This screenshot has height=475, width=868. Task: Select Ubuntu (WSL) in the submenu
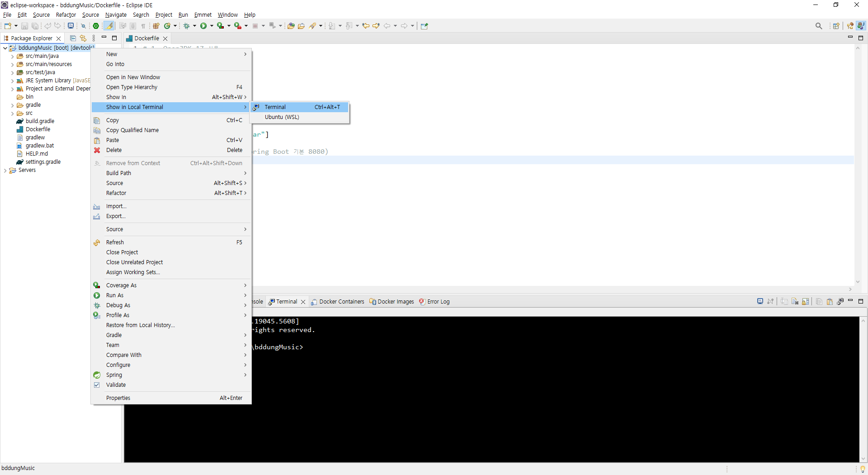pyautogui.click(x=300, y=117)
